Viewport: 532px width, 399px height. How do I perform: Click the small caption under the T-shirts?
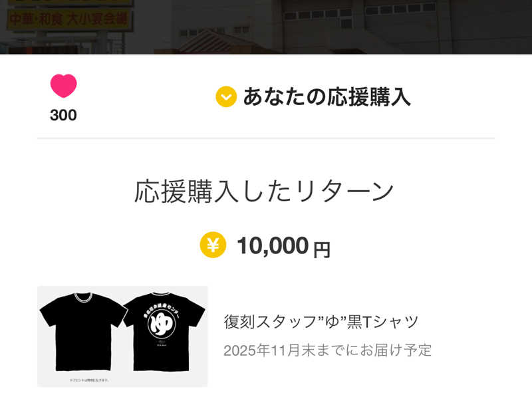tap(89, 380)
